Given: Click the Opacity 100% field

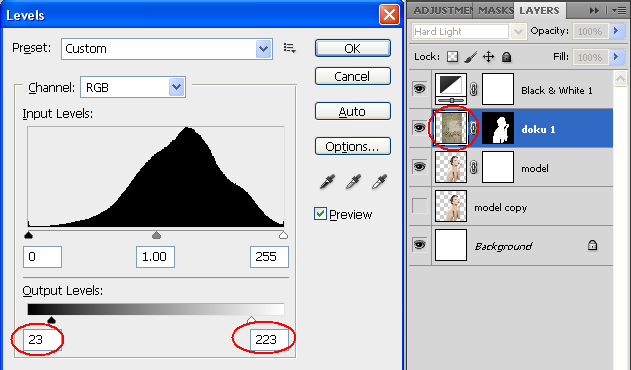Looking at the screenshot, I should pos(590,31).
